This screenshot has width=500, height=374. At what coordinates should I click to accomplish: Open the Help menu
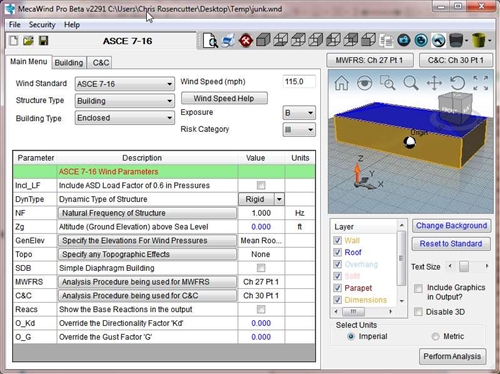click(72, 25)
